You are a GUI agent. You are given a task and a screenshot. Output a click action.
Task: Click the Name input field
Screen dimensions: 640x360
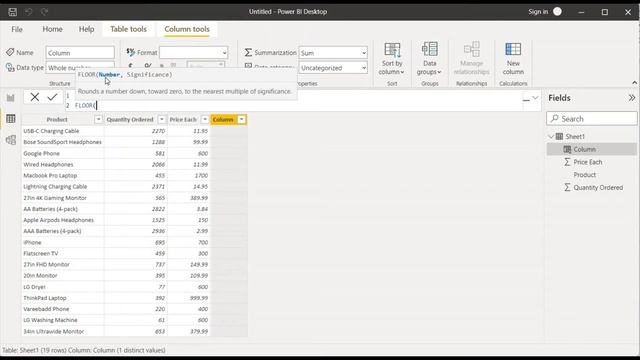(x=80, y=53)
